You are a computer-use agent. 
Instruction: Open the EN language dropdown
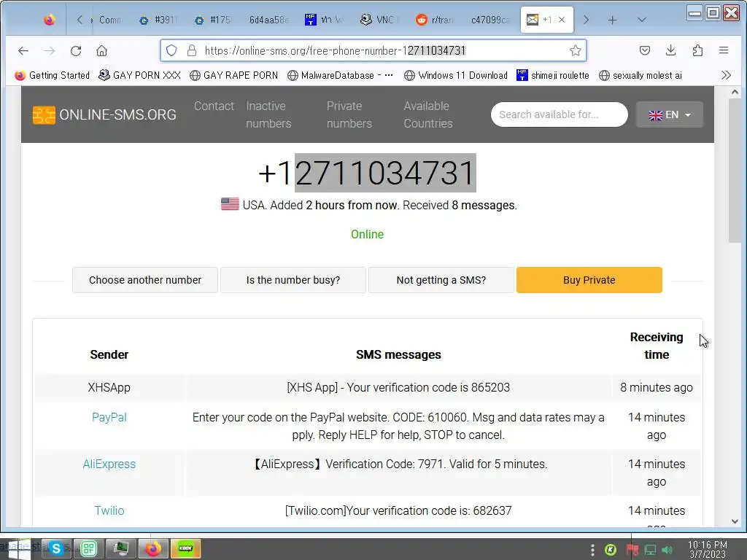670,114
